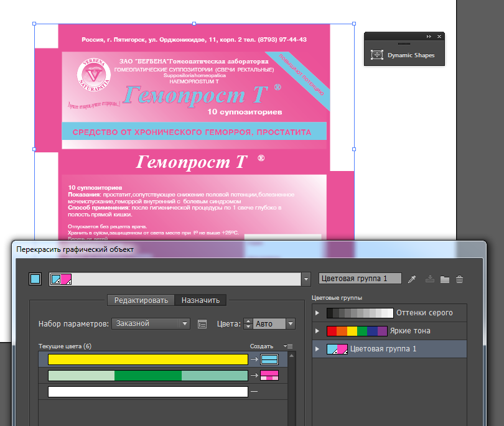
Task: Adjust the Цвета count stepper
Action: coord(248,323)
